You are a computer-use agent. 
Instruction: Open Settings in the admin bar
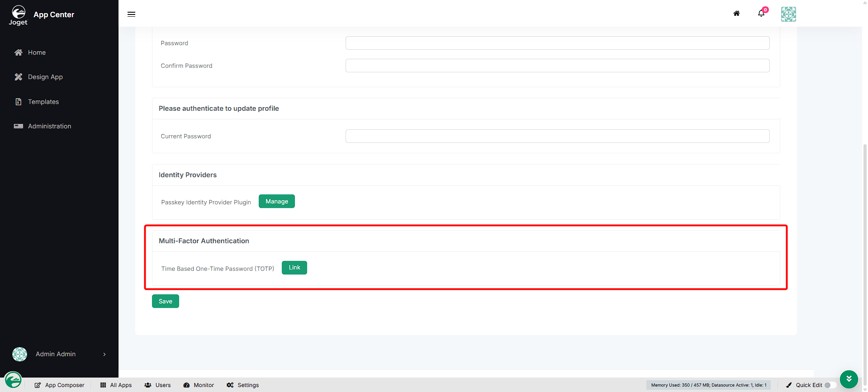[x=243, y=385]
